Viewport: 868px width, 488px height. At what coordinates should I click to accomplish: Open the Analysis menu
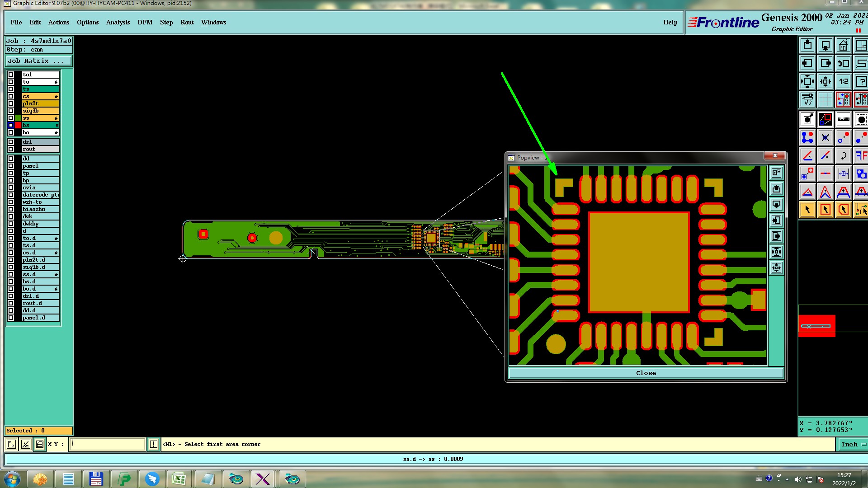click(x=118, y=22)
